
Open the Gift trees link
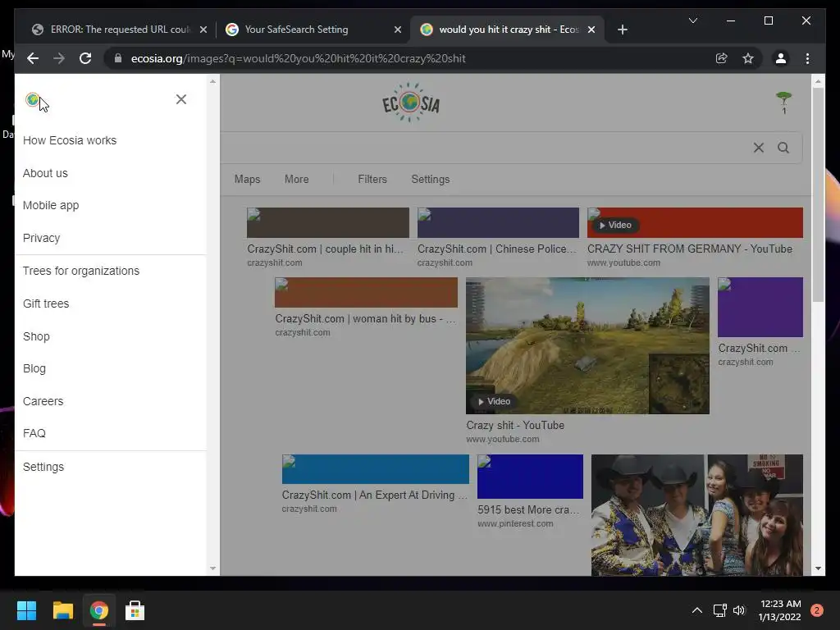tap(46, 304)
